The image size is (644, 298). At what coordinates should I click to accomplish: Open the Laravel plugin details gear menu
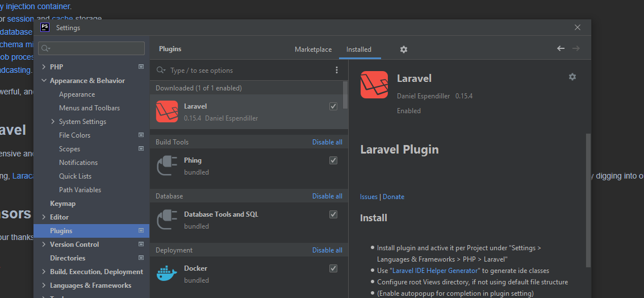pos(572,77)
